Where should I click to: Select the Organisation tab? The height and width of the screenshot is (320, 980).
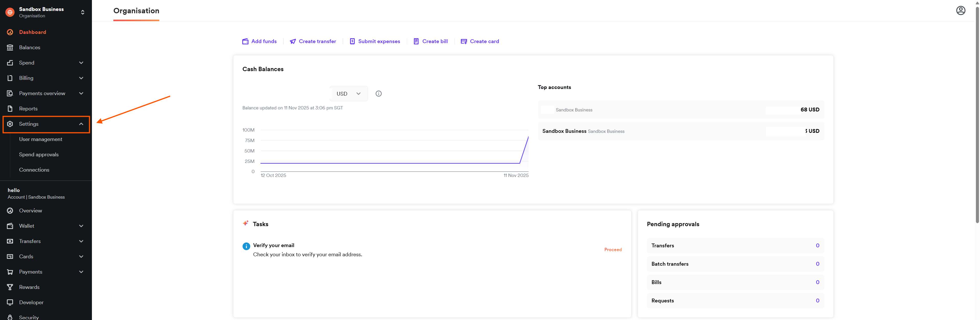click(136, 11)
